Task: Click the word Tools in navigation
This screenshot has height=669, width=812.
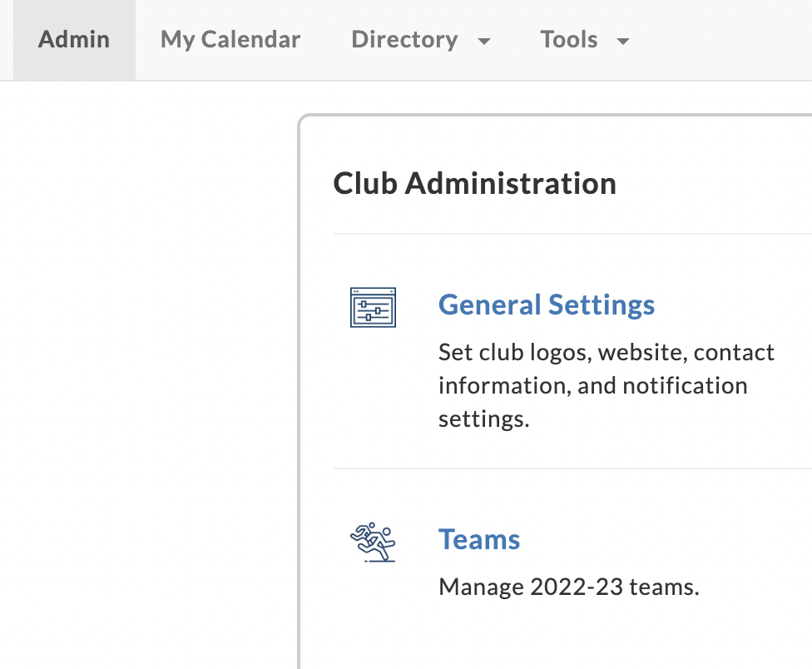Action: click(x=568, y=40)
